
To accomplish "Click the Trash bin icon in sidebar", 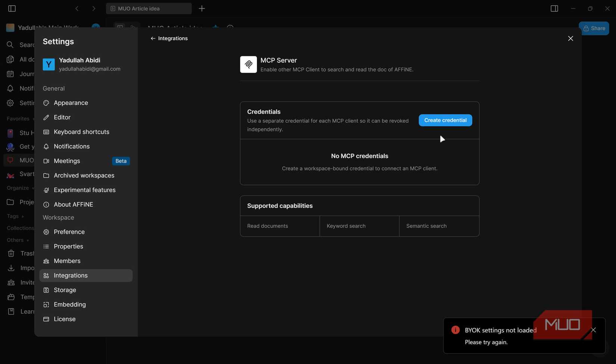I will pos(11,254).
